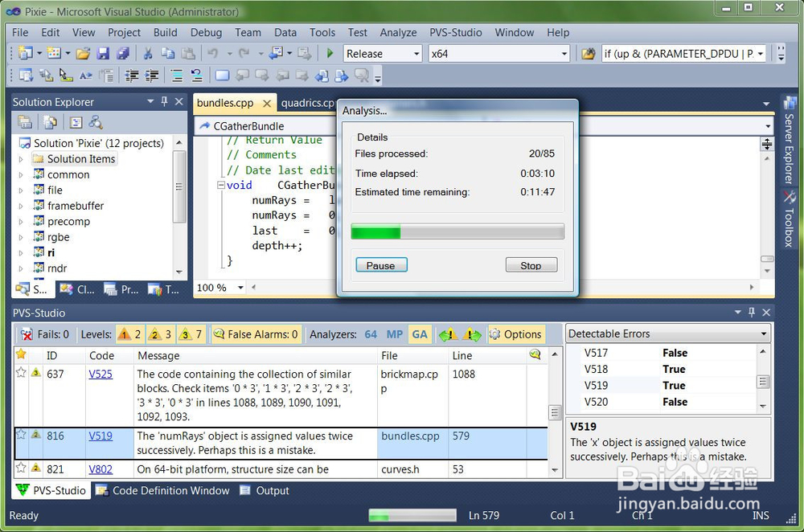Go to next PVS-Studio message arrow
The height and width of the screenshot is (532, 804).
[472, 334]
